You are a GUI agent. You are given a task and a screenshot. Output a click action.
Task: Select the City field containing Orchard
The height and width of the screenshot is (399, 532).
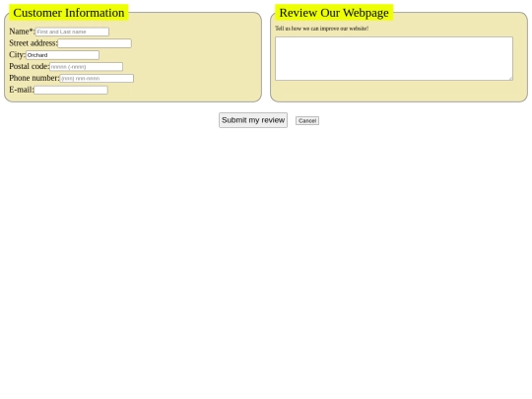62,55
